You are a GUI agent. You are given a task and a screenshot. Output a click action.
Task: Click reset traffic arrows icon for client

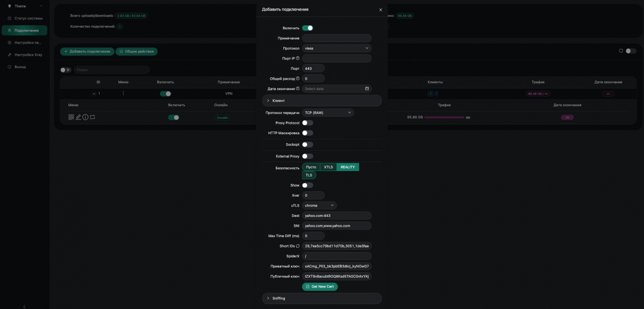92,117
